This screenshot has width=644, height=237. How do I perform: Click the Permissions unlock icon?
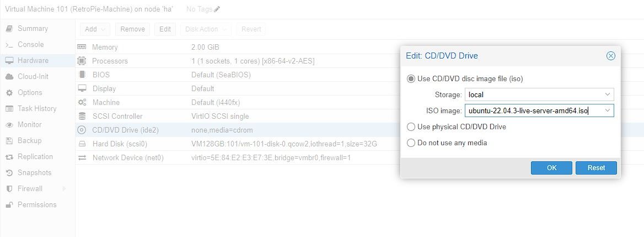click(x=9, y=205)
